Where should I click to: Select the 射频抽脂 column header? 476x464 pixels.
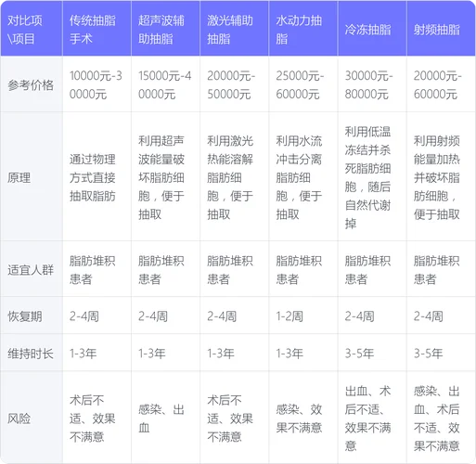click(441, 29)
